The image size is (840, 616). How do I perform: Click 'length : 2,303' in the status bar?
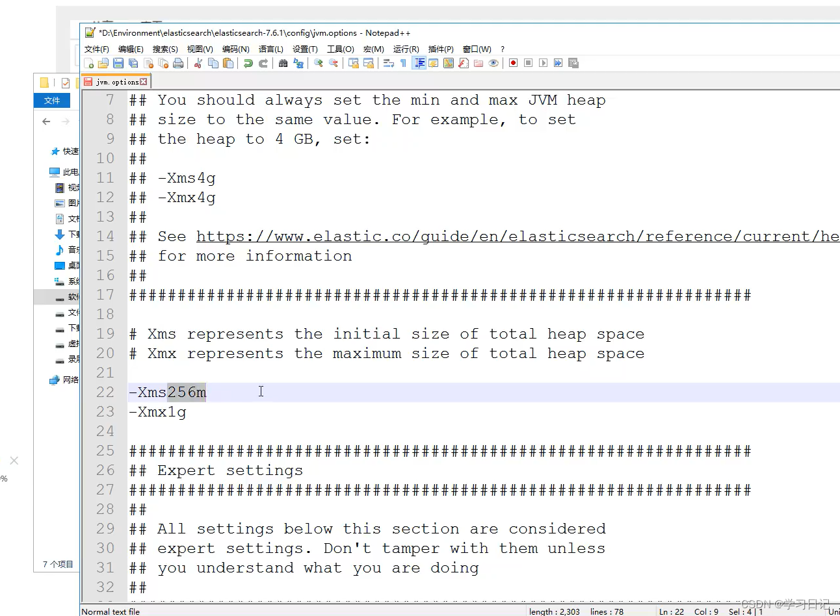pos(554,611)
